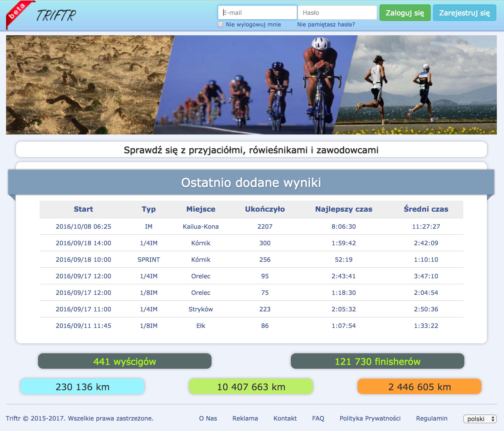Click the red beta ribbon badge

click(17, 12)
